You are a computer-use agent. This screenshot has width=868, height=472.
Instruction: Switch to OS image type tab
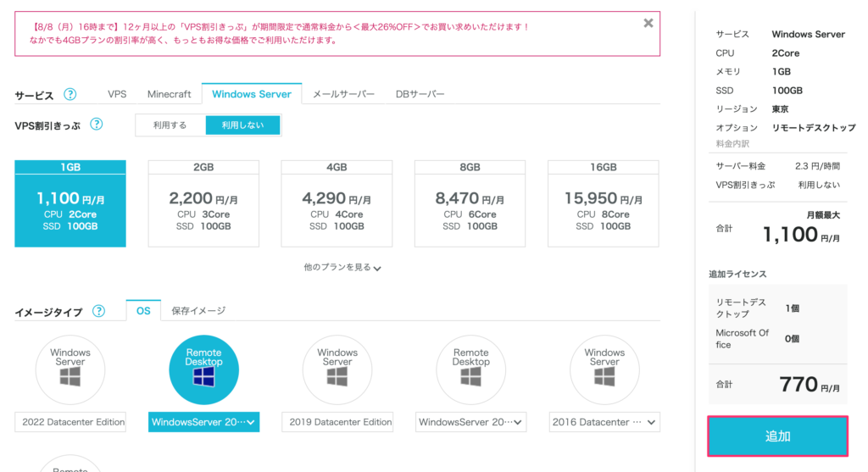(x=143, y=311)
